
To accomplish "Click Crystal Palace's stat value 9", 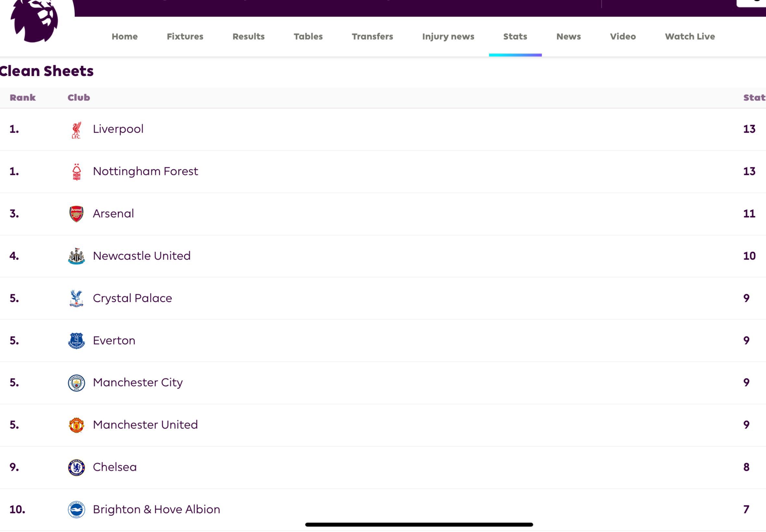I will tap(746, 298).
